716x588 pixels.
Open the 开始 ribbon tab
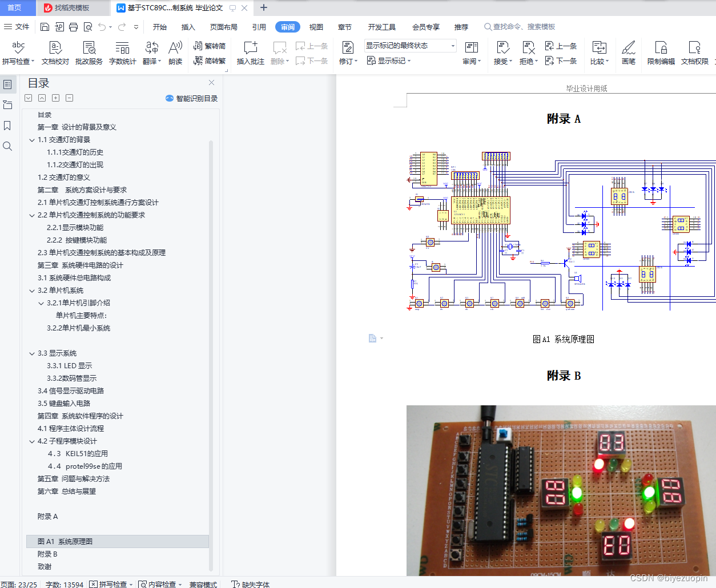[160, 27]
